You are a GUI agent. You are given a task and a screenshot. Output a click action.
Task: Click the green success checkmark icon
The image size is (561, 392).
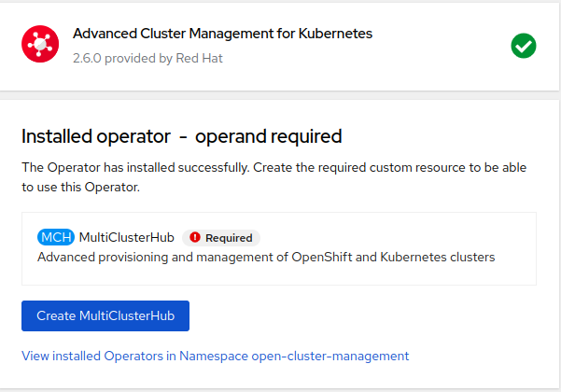524,45
